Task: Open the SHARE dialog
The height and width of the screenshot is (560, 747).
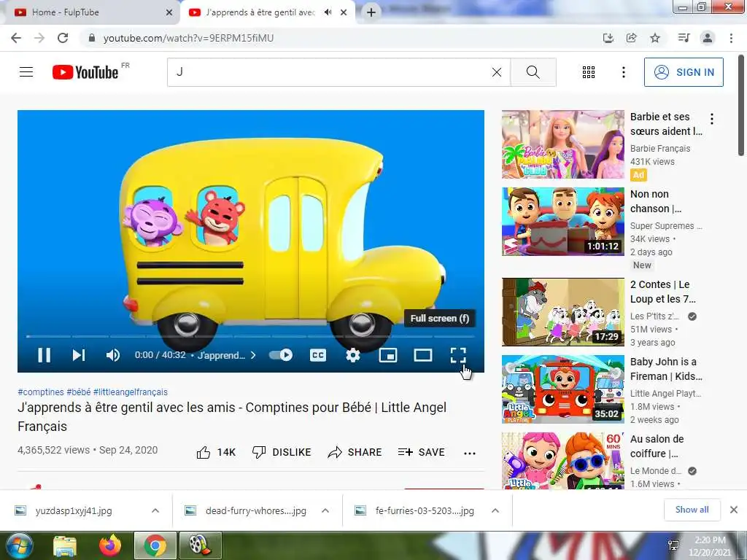Action: [x=355, y=452]
